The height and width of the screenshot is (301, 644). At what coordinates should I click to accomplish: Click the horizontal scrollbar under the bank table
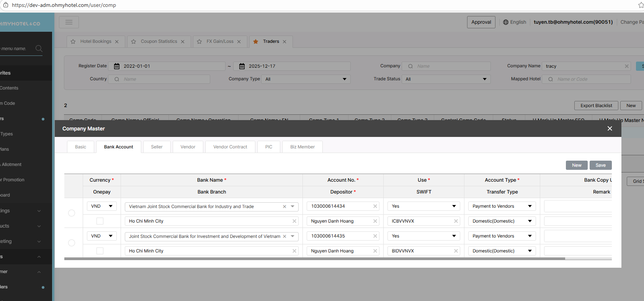click(314, 259)
